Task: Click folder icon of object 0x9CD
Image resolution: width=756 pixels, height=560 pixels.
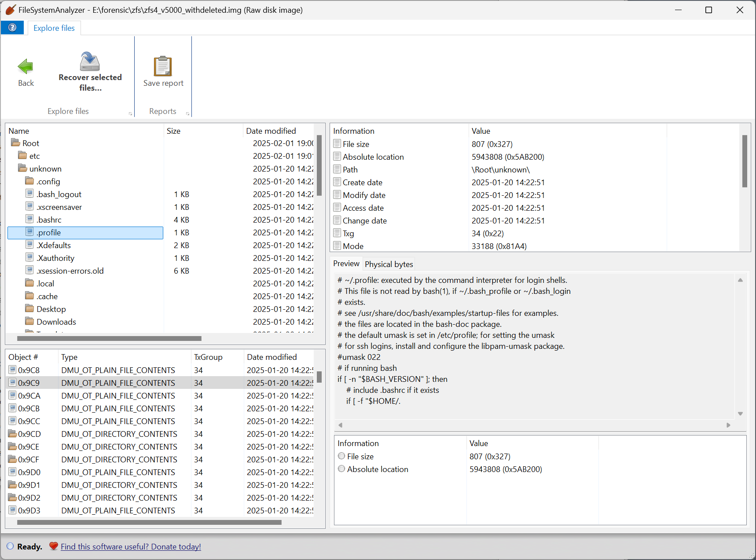Action: pos(13,434)
